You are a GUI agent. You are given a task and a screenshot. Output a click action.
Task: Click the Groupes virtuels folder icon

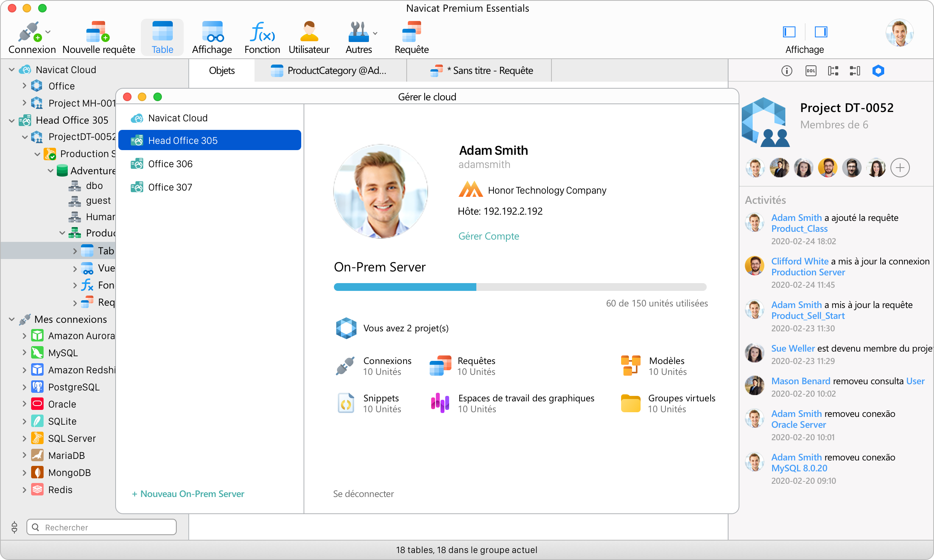[630, 403]
